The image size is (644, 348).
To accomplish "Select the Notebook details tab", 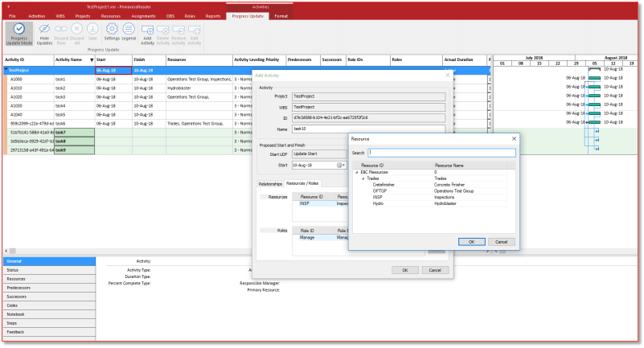I will coord(49,314).
